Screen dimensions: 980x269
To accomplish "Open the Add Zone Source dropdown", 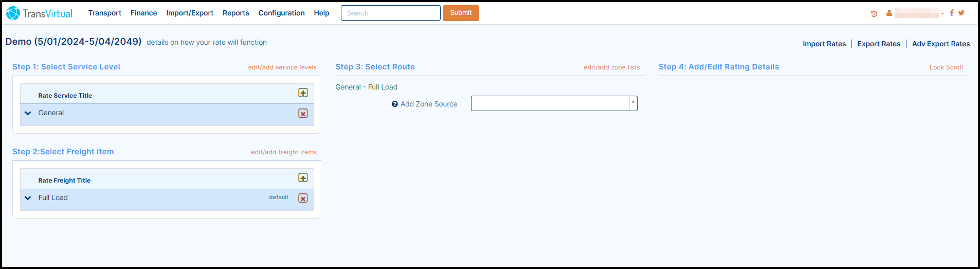I will (554, 103).
